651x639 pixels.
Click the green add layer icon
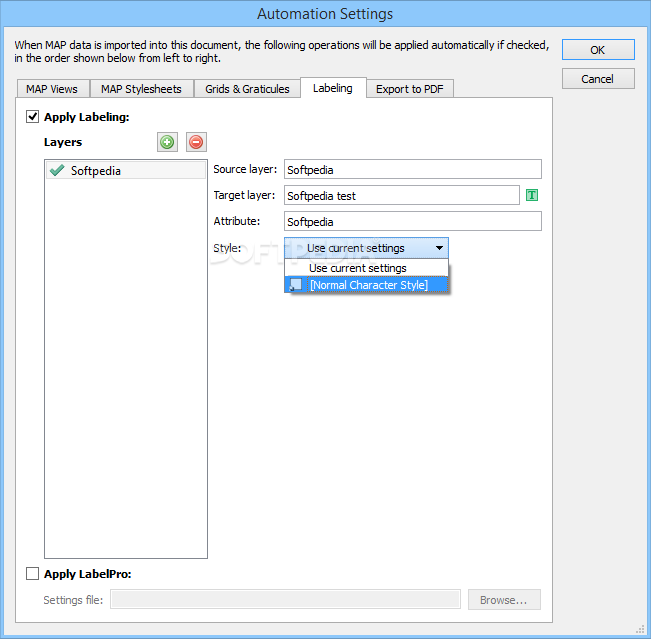pyautogui.click(x=167, y=142)
